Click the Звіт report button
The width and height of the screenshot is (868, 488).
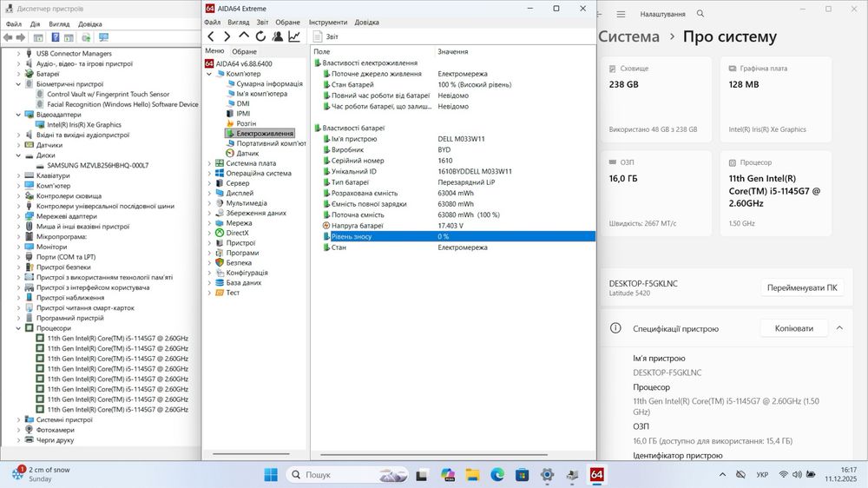point(325,36)
